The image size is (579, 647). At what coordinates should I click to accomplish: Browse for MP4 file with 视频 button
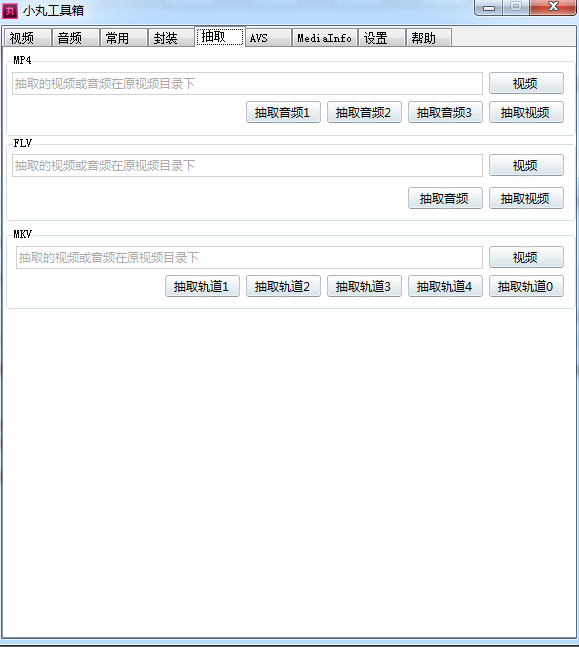[526, 83]
